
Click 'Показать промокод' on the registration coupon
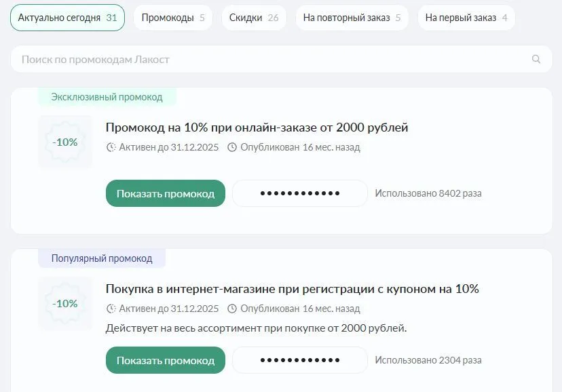click(165, 359)
